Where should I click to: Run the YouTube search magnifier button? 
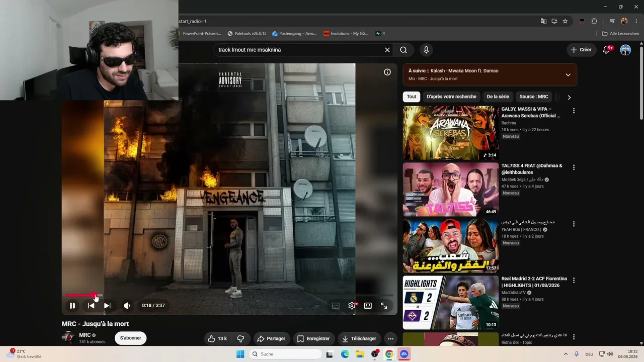tap(404, 50)
